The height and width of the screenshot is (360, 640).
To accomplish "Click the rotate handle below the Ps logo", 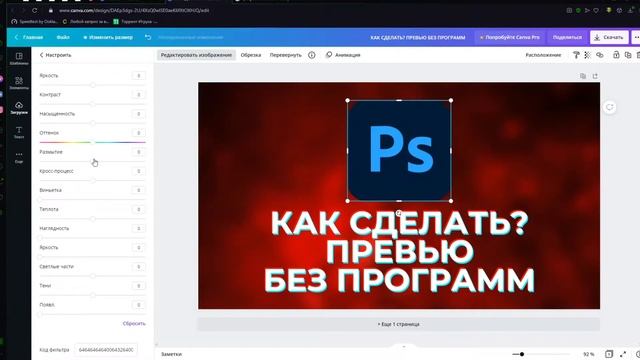I will (399, 213).
